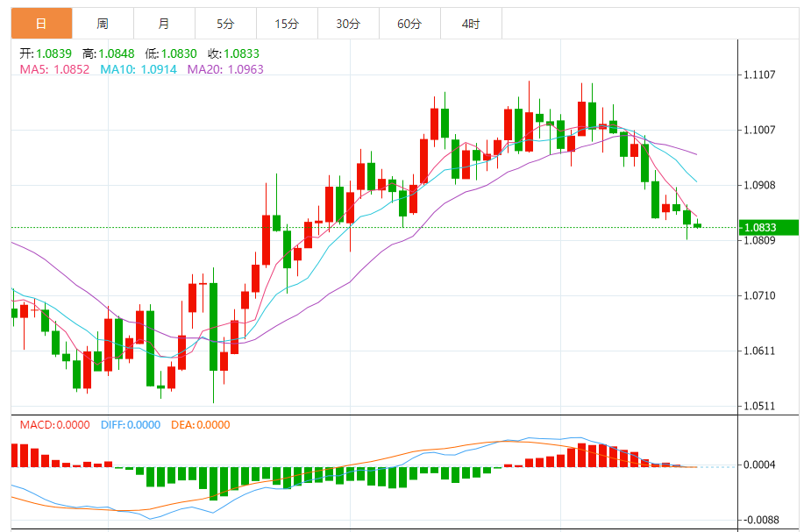This screenshot has width=811, height=532.
Task: Click the -0.0088 MACD axis label
Action: tap(758, 520)
